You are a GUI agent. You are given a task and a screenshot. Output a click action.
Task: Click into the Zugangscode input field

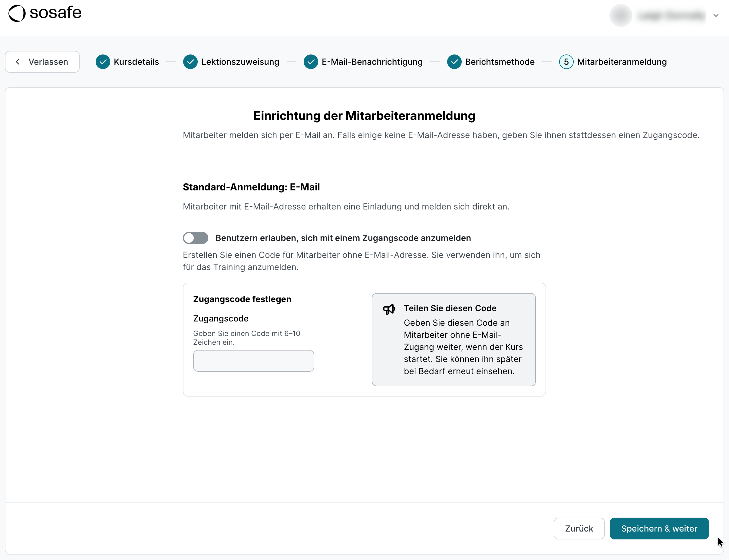253,361
